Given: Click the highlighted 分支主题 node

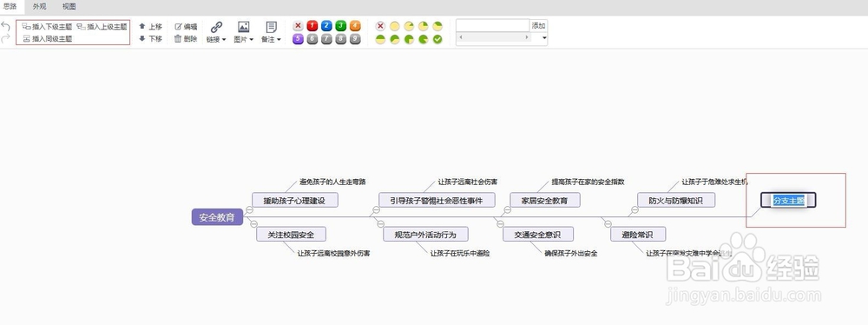Looking at the screenshot, I should tap(788, 200).
